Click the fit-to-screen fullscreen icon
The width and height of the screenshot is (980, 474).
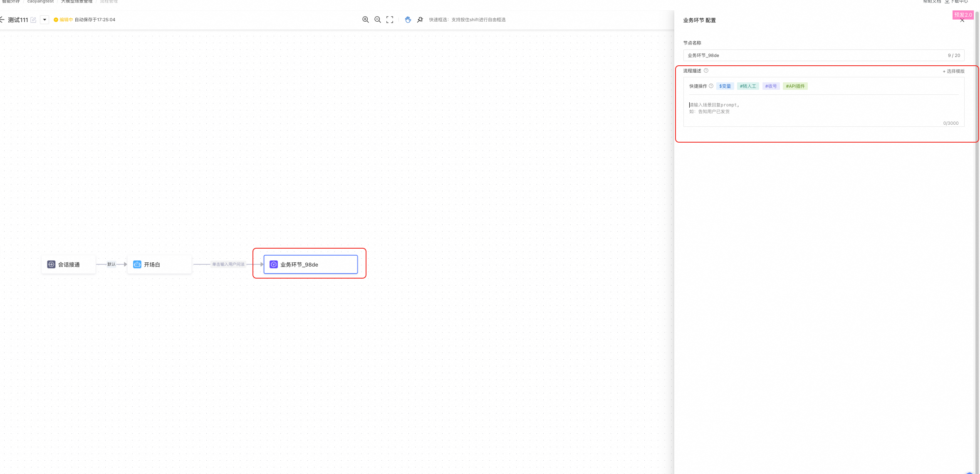click(x=389, y=20)
